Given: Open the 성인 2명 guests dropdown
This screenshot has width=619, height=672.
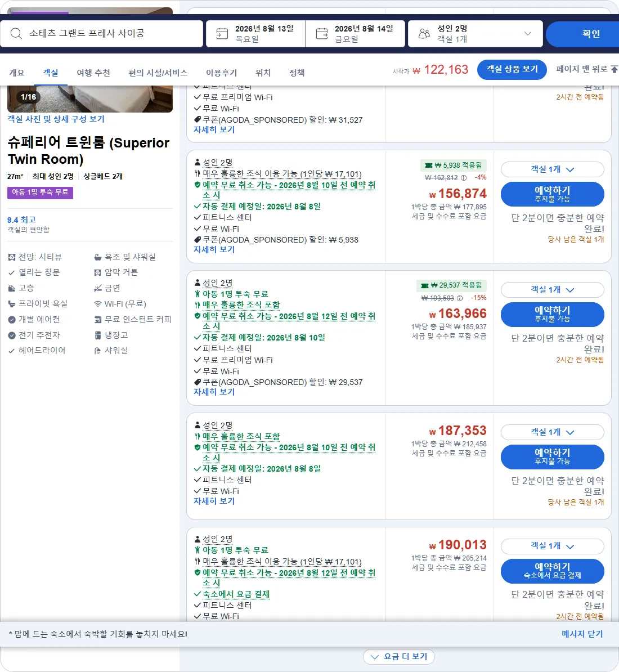Looking at the screenshot, I should 476,33.
